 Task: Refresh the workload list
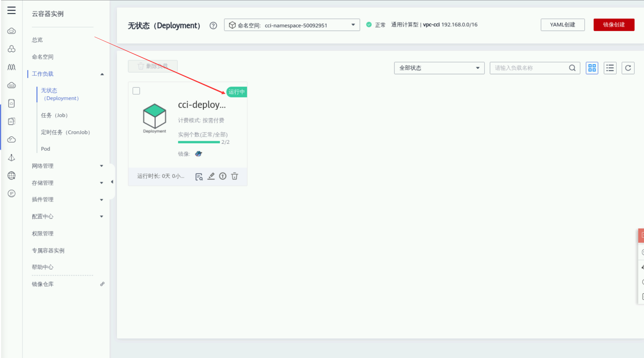[628, 68]
